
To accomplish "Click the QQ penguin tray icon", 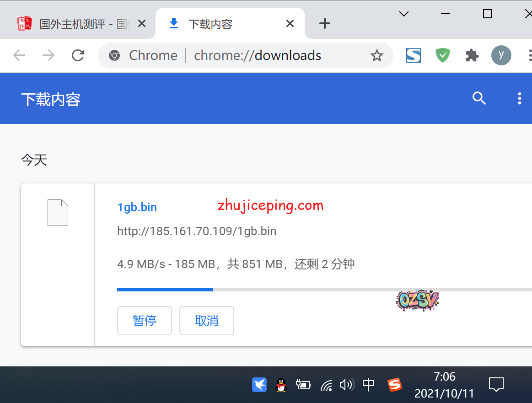I will (281, 385).
